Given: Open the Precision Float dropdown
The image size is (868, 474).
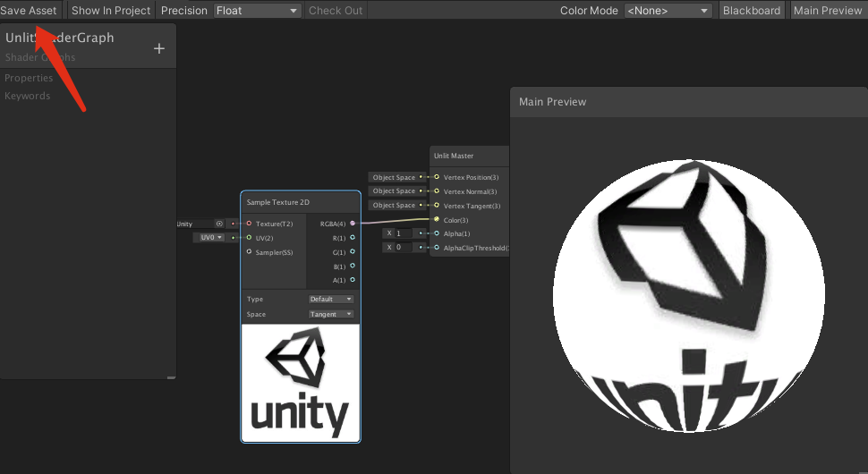Looking at the screenshot, I should tap(257, 11).
